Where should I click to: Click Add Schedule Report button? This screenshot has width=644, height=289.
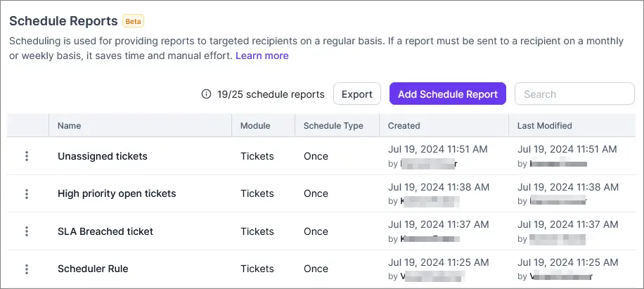click(x=448, y=94)
